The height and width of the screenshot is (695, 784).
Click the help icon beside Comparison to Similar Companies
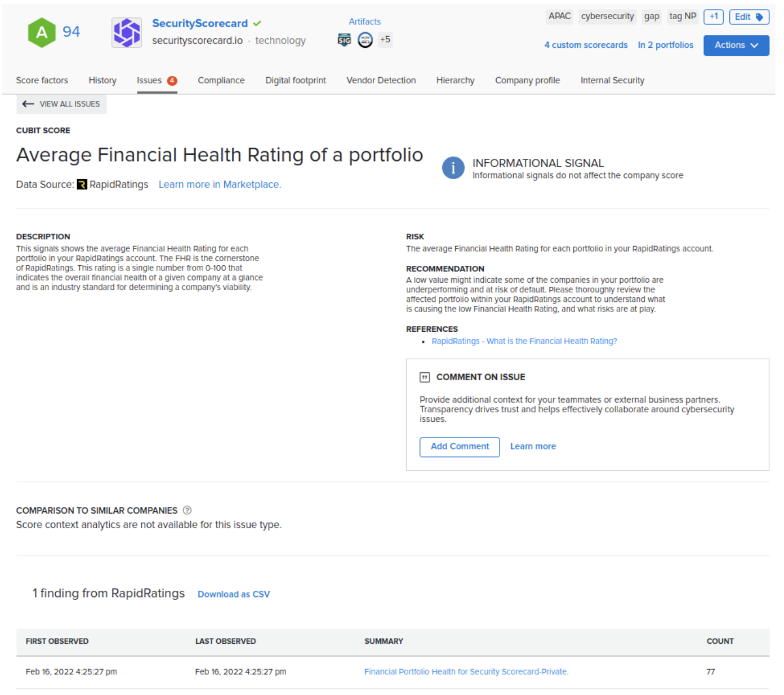pyautogui.click(x=188, y=510)
